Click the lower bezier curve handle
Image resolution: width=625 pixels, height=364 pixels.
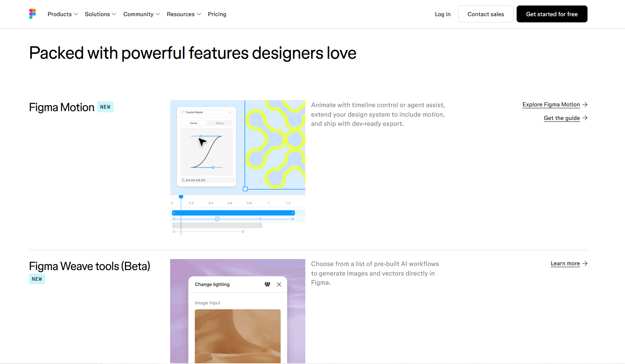pos(213,167)
